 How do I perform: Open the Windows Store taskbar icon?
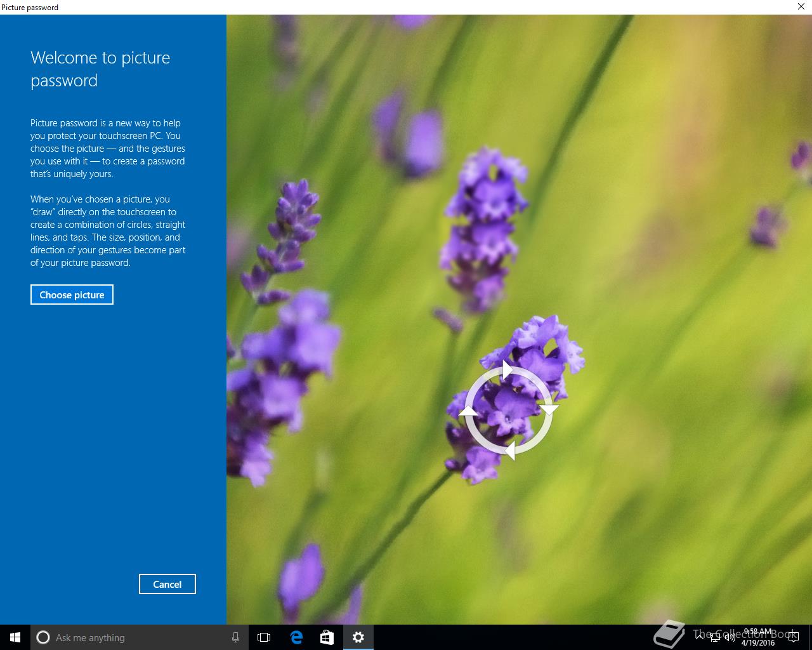point(327,637)
